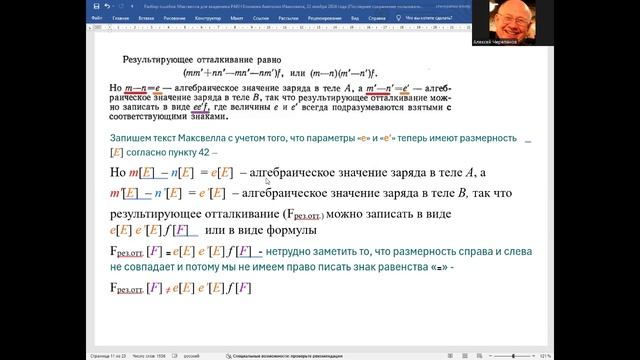
Task: Click the zoom in plus button
Action: (533, 356)
